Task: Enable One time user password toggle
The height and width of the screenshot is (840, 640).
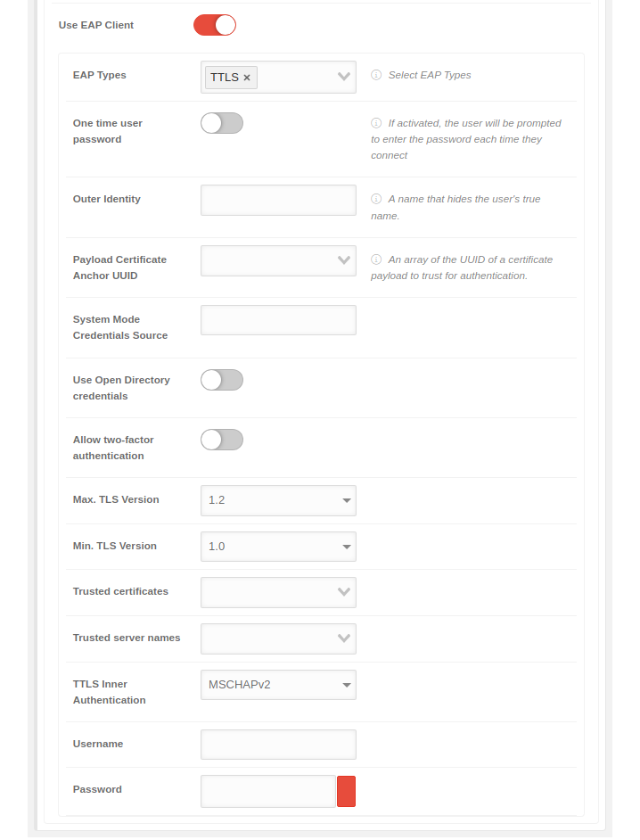Action: 222,123
